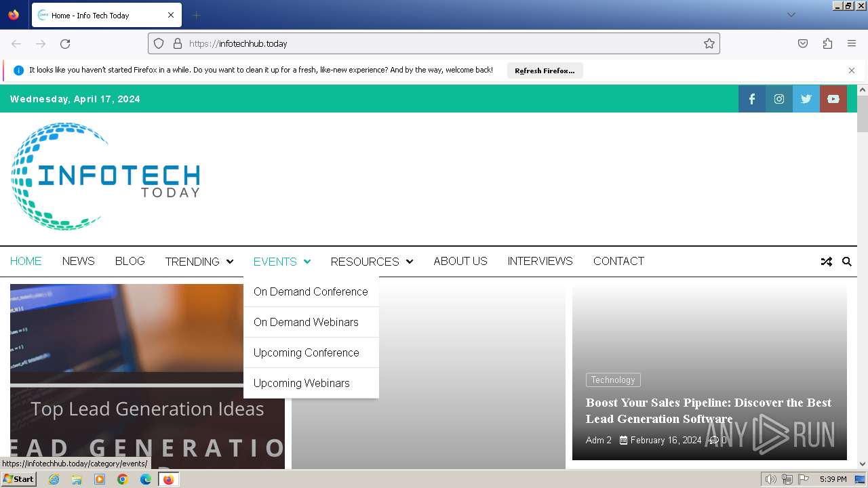
Task: Open the Save to Pocket icon
Action: click(x=803, y=43)
